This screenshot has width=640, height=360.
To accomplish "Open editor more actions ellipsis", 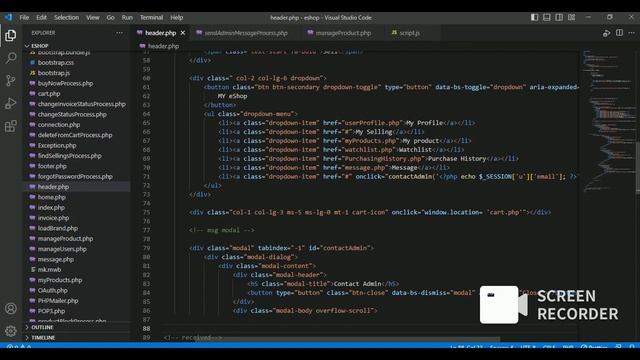I will click(x=631, y=33).
